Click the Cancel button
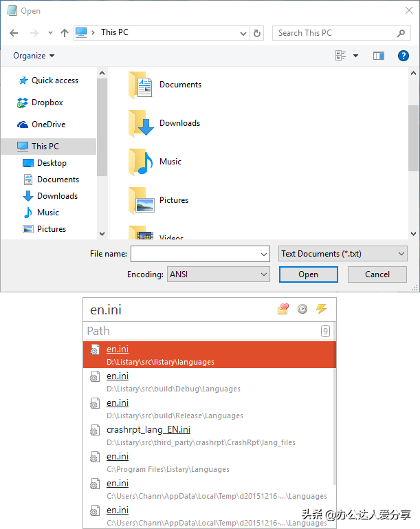Screen dimensions: 420x529 click(377, 274)
